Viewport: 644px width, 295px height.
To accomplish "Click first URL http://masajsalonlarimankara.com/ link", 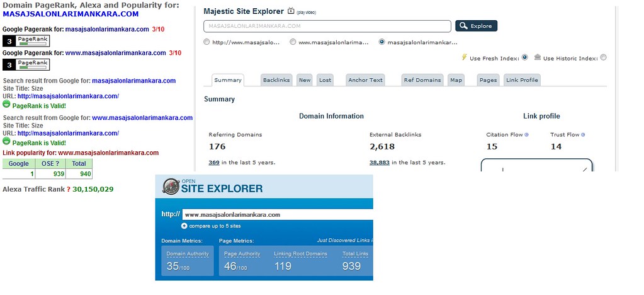I will (68, 96).
